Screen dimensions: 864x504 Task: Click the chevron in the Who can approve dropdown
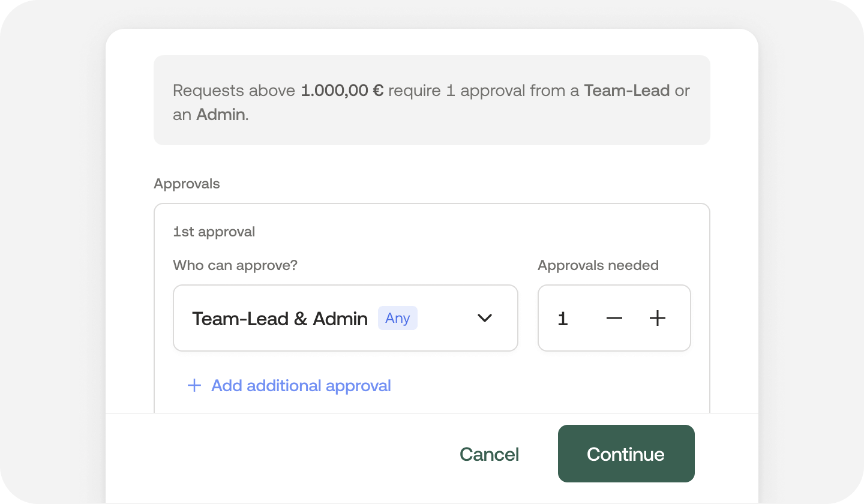click(484, 318)
